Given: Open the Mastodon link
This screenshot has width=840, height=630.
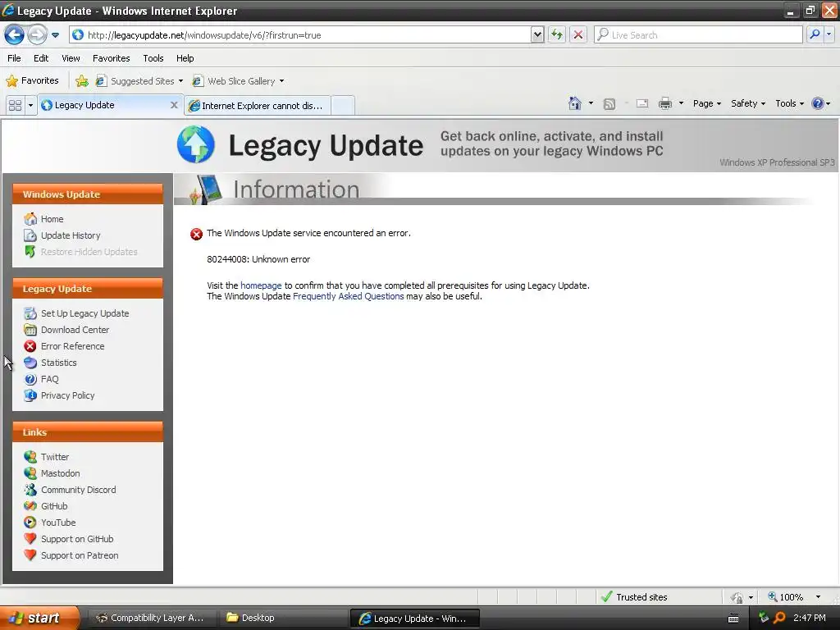Looking at the screenshot, I should pyautogui.click(x=60, y=473).
